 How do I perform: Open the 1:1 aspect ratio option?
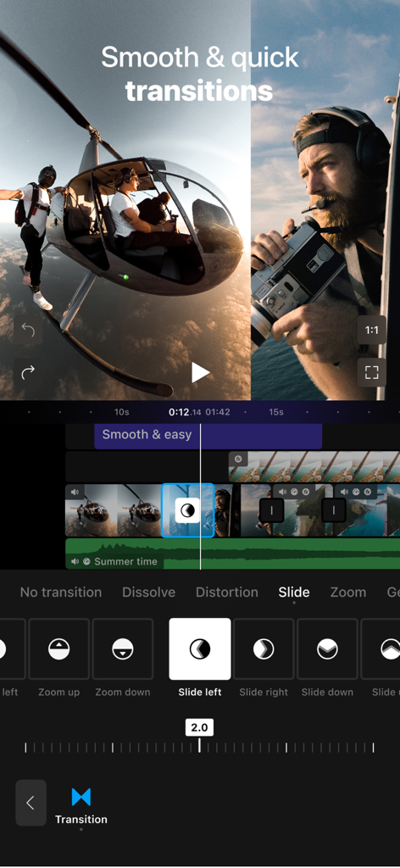371,331
